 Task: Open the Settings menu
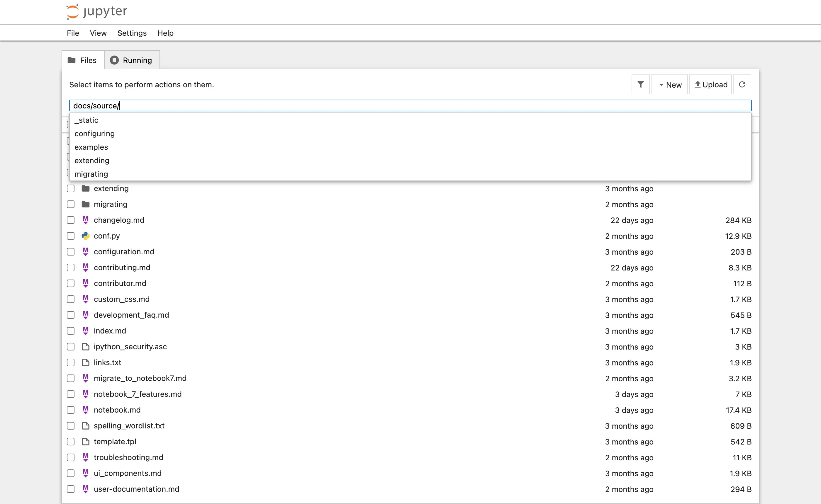point(132,33)
